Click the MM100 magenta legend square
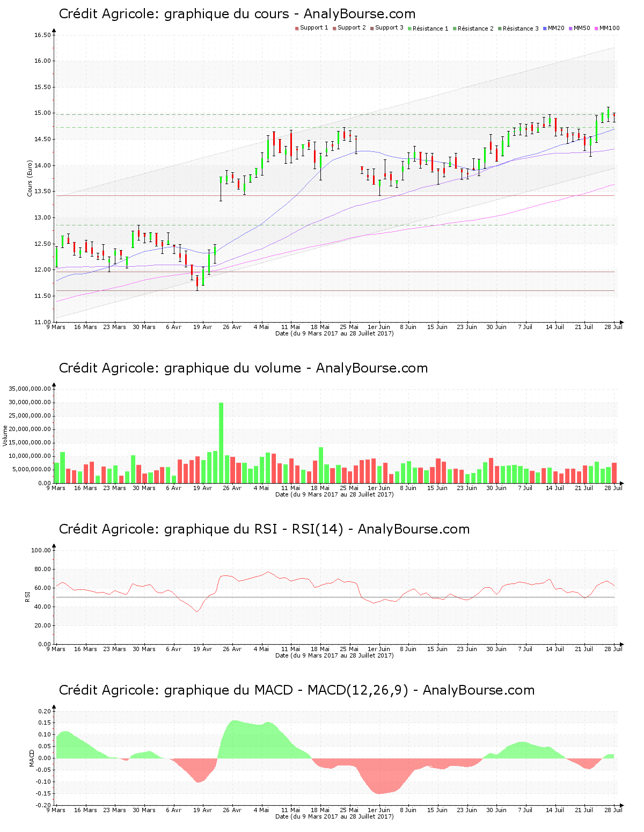 [x=596, y=28]
